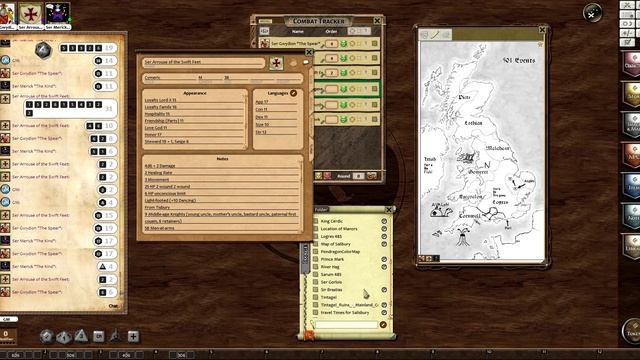Pick the square d6 die

98,336
